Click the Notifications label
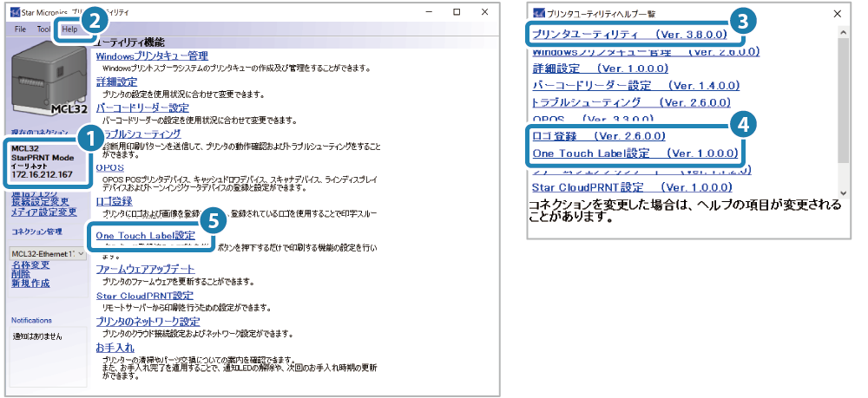The width and height of the screenshot is (868, 398). 31,320
